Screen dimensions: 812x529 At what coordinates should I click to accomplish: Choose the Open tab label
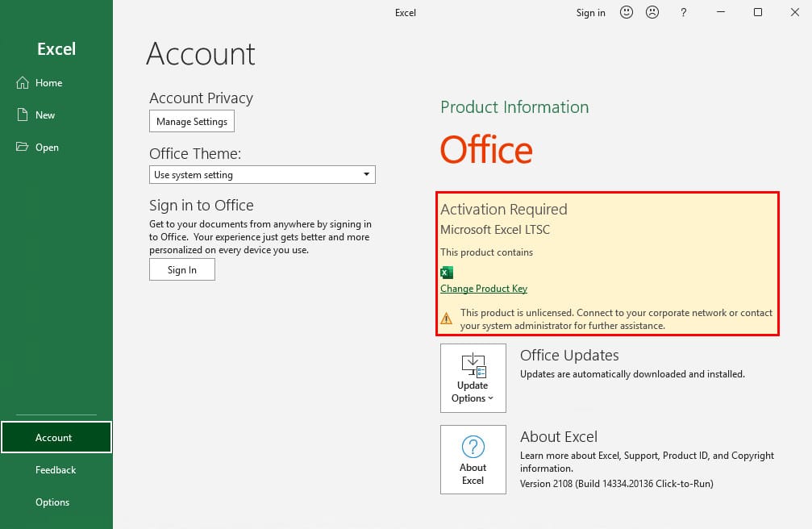click(x=47, y=148)
